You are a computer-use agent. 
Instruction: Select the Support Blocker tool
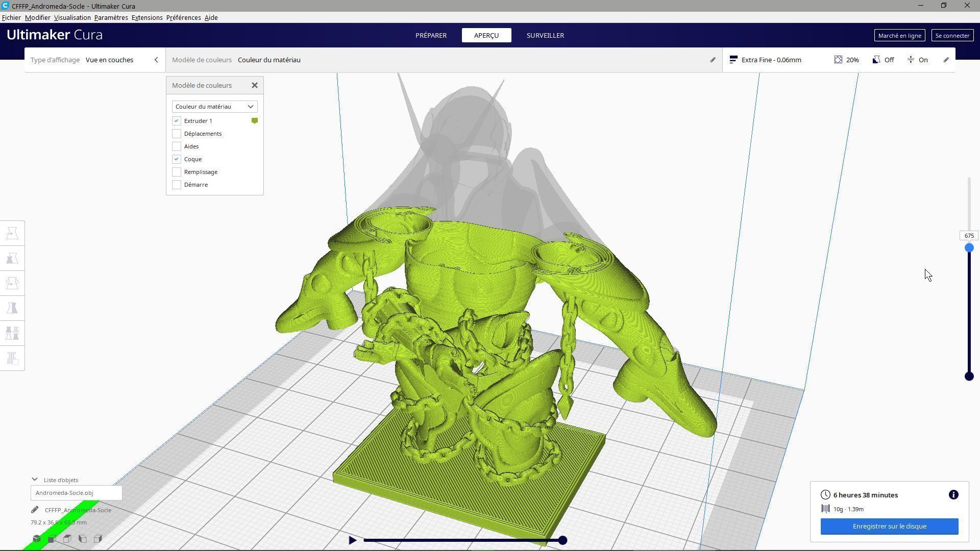[x=12, y=358]
